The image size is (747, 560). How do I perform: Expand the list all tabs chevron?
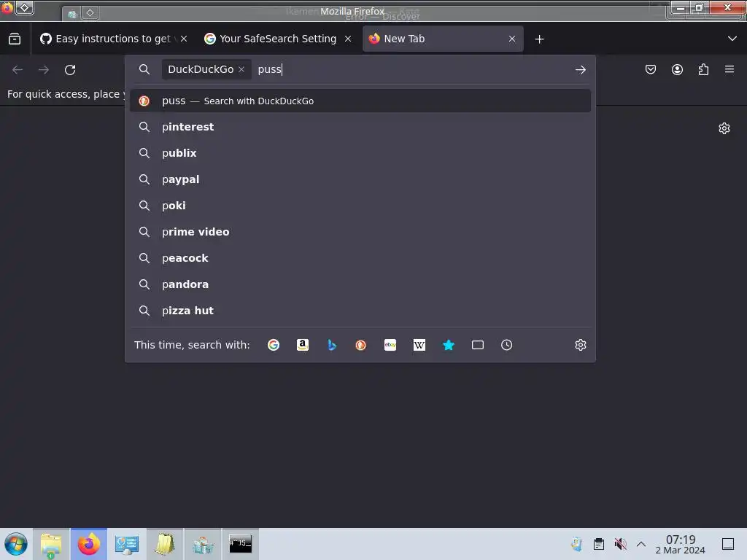[x=732, y=39]
